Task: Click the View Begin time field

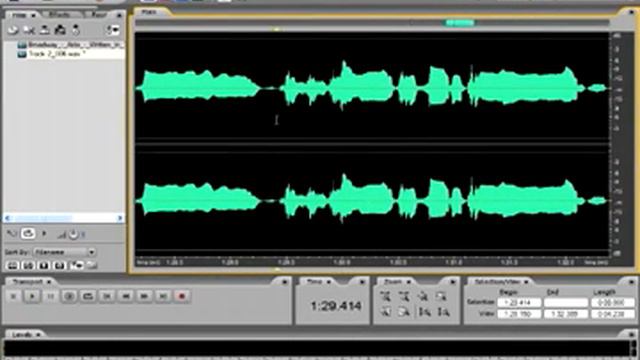Action: [519, 314]
